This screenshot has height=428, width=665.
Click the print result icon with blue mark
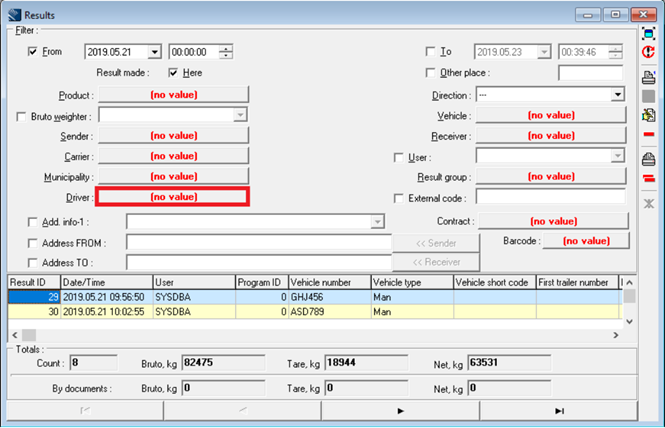[x=648, y=77]
